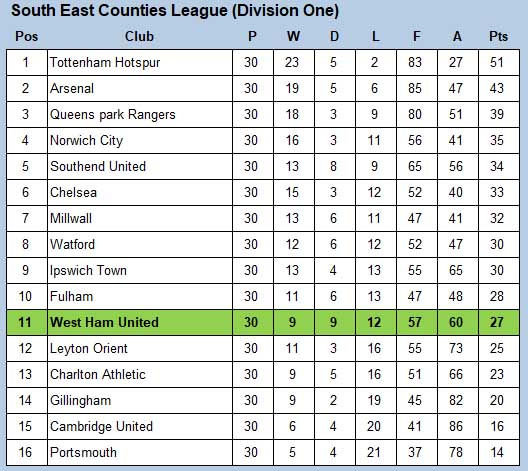528x471 pixels.
Task: Click the Pos column header
Action: pos(27,36)
